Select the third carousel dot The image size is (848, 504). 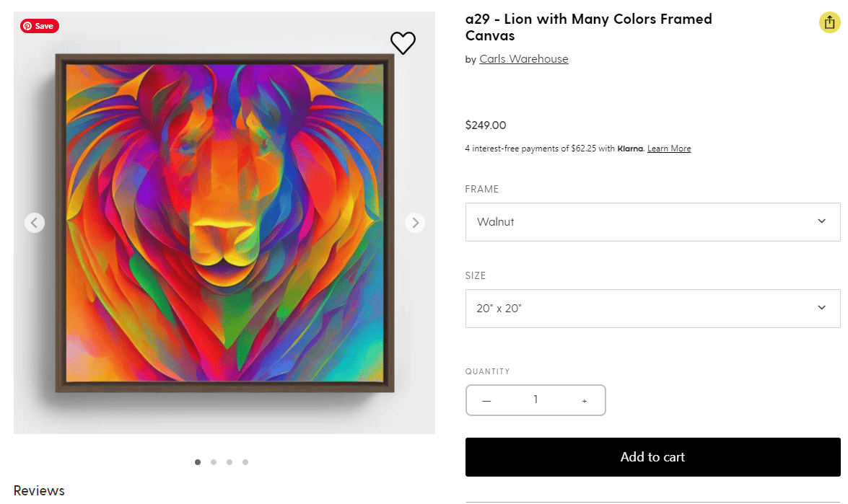(x=230, y=462)
